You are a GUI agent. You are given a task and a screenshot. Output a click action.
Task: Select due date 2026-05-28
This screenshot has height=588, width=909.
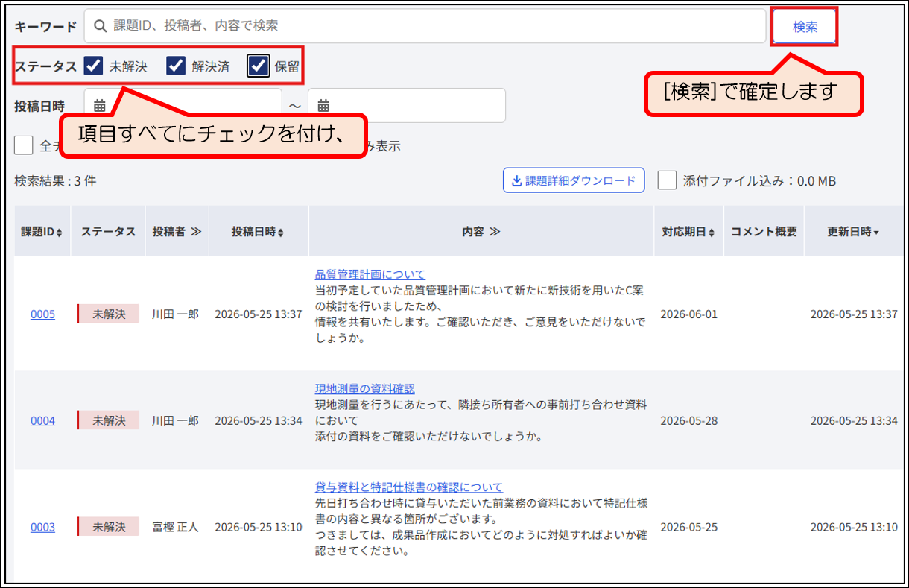coord(689,420)
